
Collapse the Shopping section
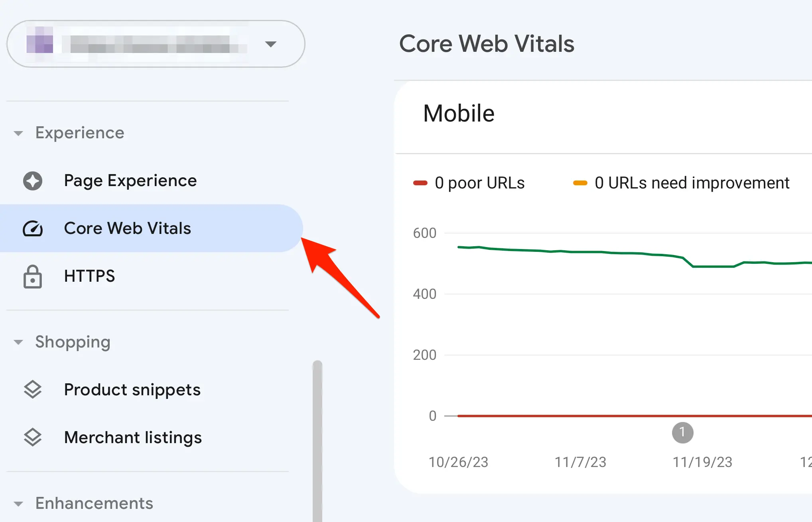tap(18, 342)
